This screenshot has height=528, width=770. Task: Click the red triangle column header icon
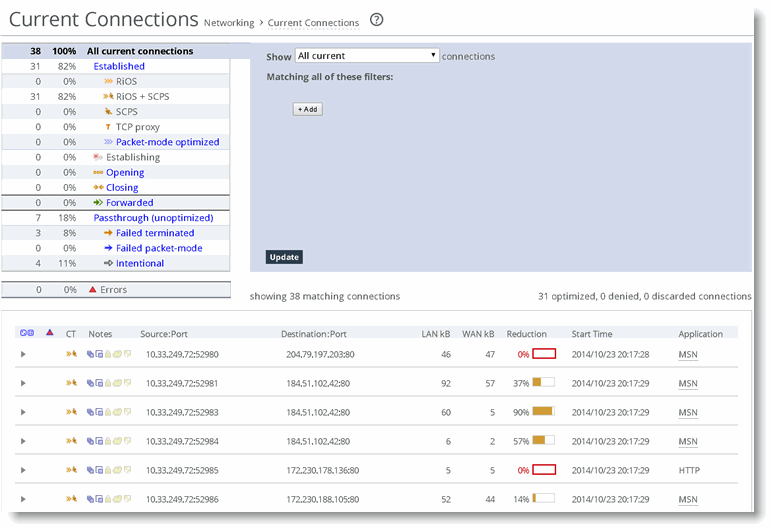click(50, 332)
